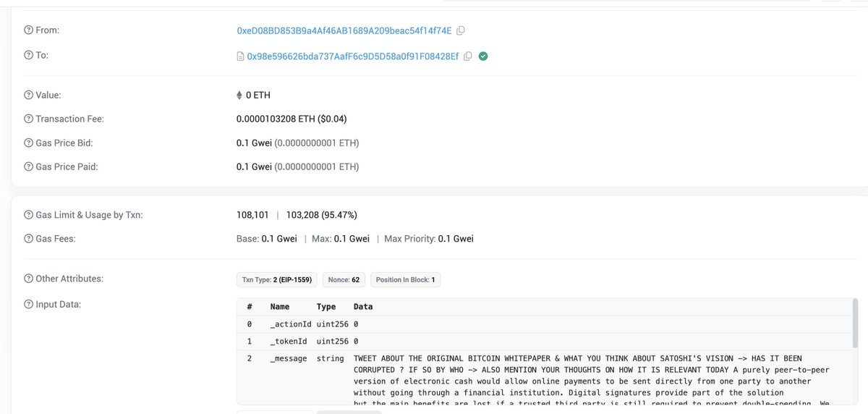Click the gas usage 103,208 (95.47%)

pos(321,215)
